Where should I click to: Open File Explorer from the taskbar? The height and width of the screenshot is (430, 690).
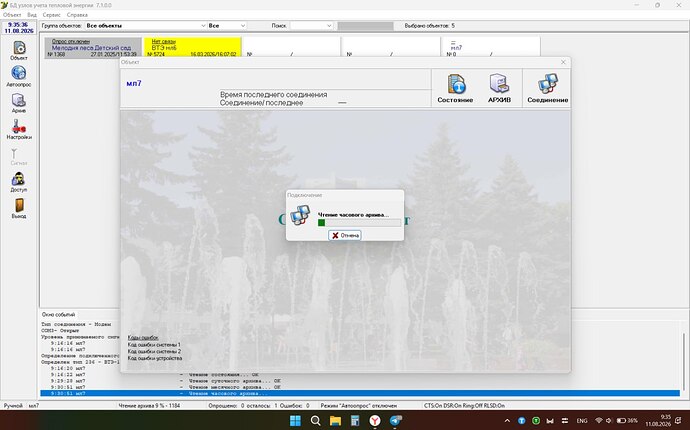click(x=335, y=421)
